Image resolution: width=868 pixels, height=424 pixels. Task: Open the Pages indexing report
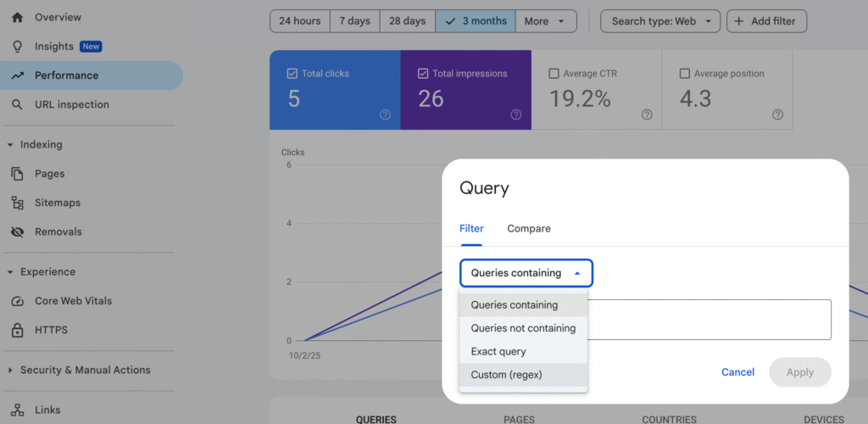[x=50, y=174]
